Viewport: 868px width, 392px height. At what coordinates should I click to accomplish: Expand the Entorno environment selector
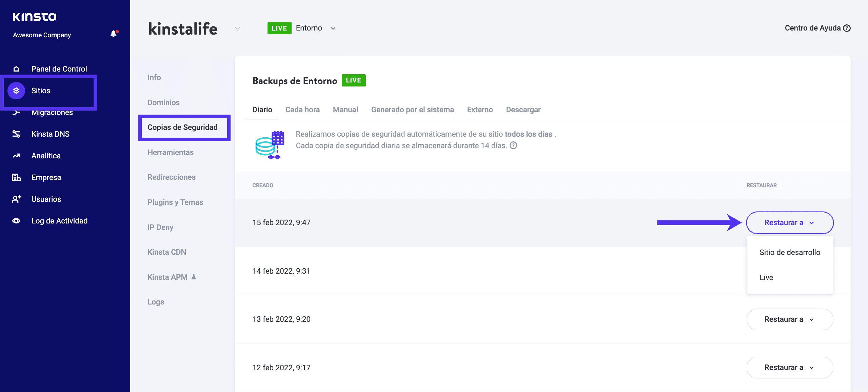pyautogui.click(x=333, y=28)
